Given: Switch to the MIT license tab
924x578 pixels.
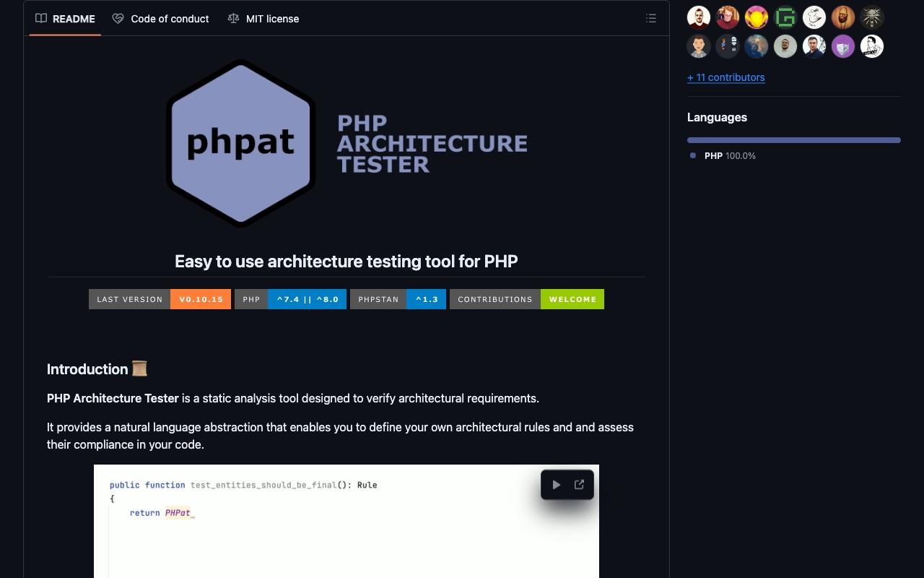Looking at the screenshot, I should (263, 19).
